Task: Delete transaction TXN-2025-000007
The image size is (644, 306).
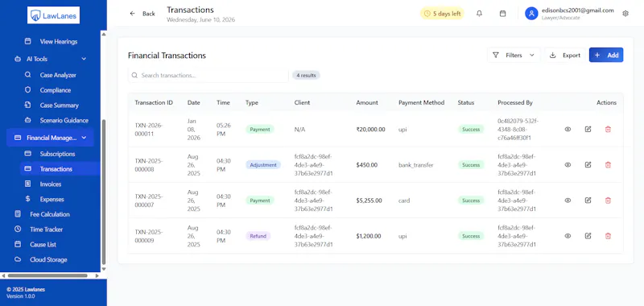Action: pyautogui.click(x=608, y=201)
